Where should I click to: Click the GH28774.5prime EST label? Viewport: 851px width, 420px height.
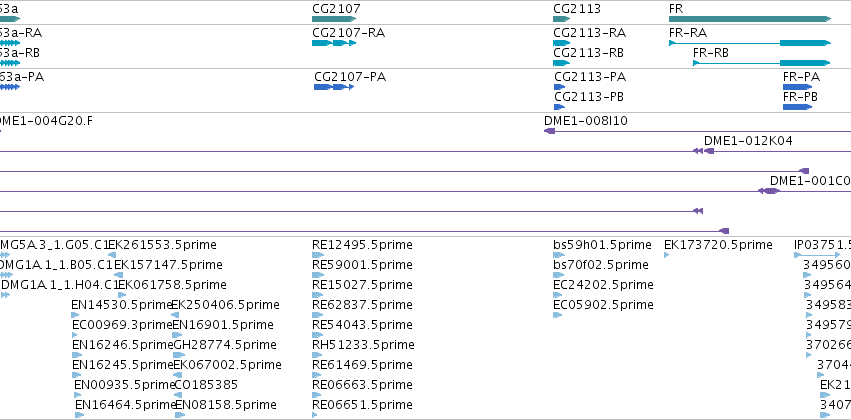(x=225, y=345)
